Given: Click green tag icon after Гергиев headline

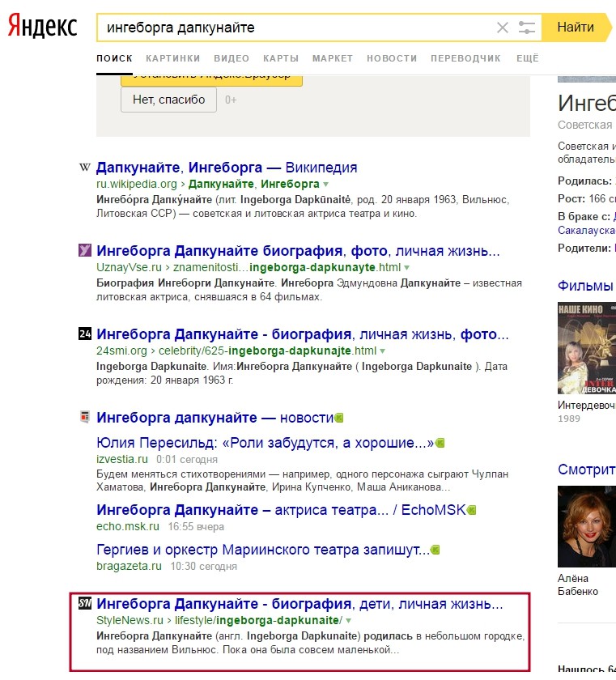Looking at the screenshot, I should click(x=435, y=550).
